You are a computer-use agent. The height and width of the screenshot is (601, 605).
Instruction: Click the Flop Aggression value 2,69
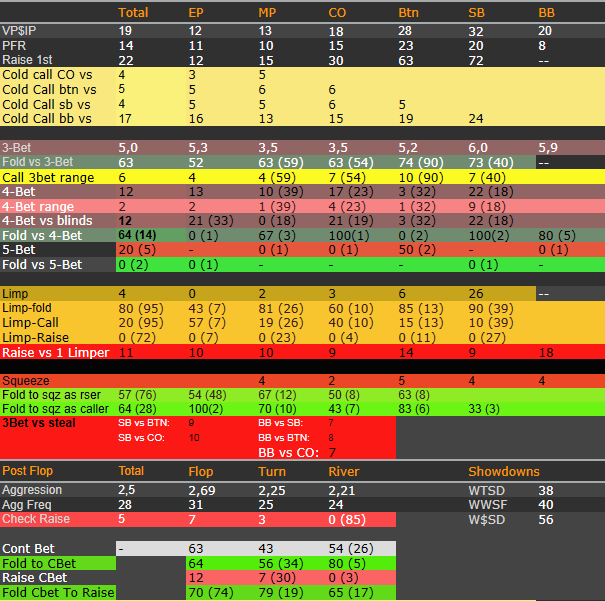point(202,491)
